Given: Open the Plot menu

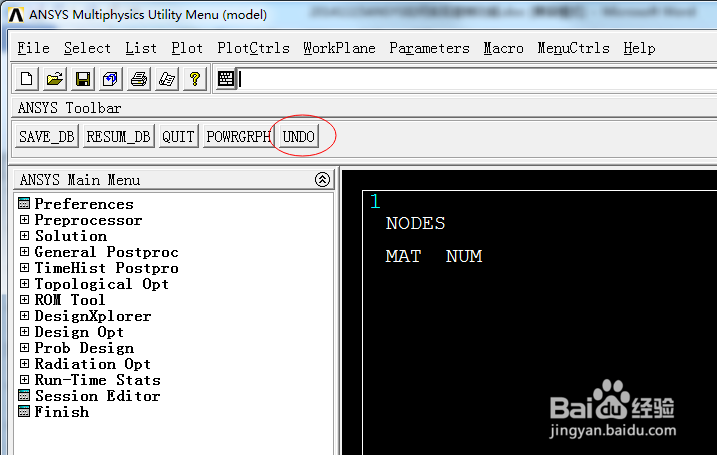Looking at the screenshot, I should [187, 48].
